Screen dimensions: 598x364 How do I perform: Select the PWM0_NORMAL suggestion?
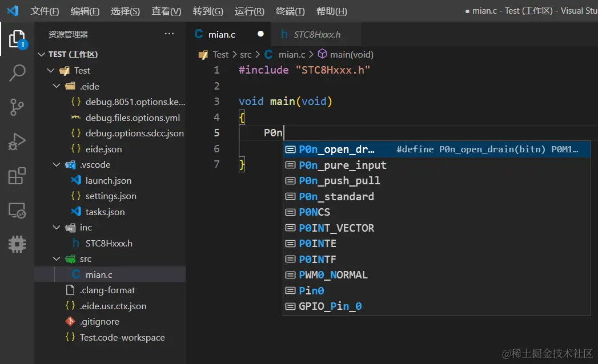point(437,275)
